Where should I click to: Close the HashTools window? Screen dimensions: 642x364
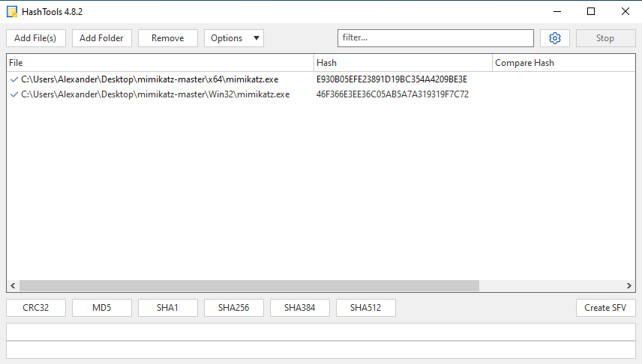click(x=625, y=11)
